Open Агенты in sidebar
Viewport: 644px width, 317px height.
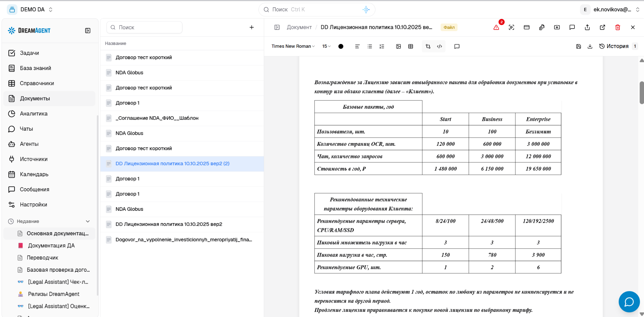49,144
